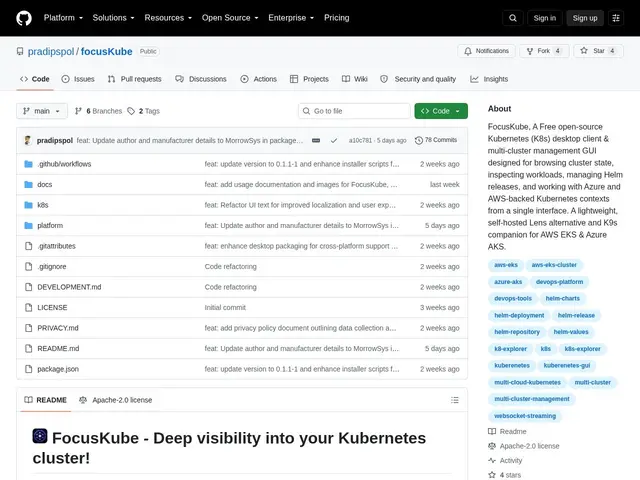Open the README.md file
The width and height of the screenshot is (640, 480).
click(x=58, y=349)
